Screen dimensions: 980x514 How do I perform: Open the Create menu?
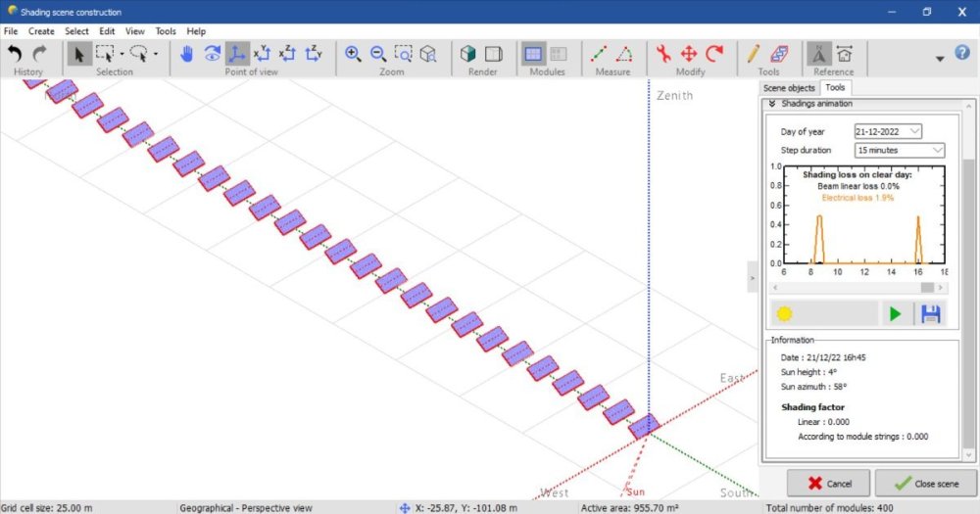[x=41, y=31]
